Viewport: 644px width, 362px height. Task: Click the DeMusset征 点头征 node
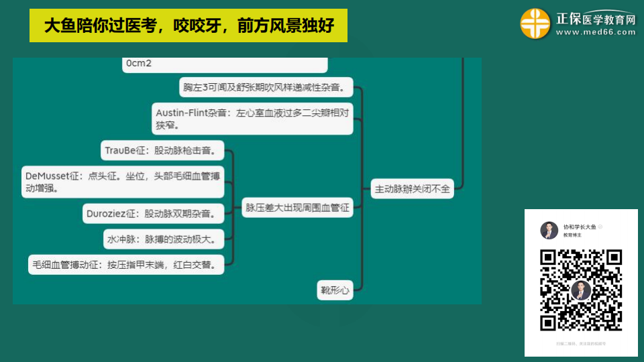122,182
